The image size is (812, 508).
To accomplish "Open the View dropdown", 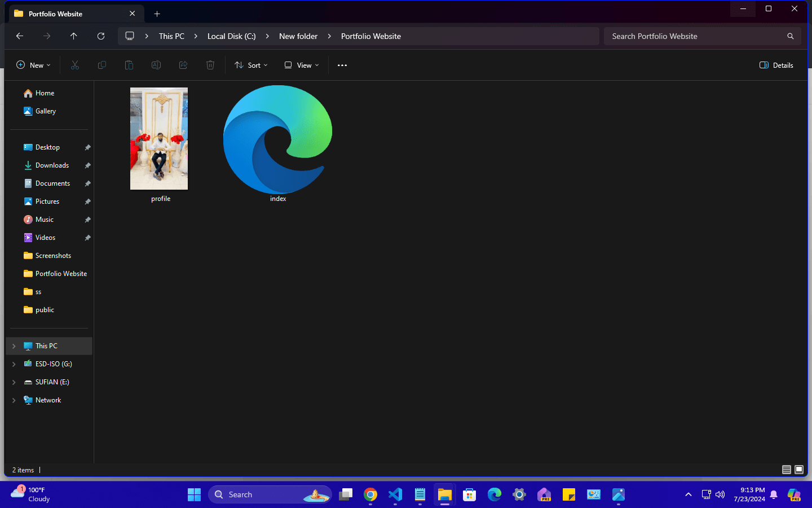I will tap(302, 65).
